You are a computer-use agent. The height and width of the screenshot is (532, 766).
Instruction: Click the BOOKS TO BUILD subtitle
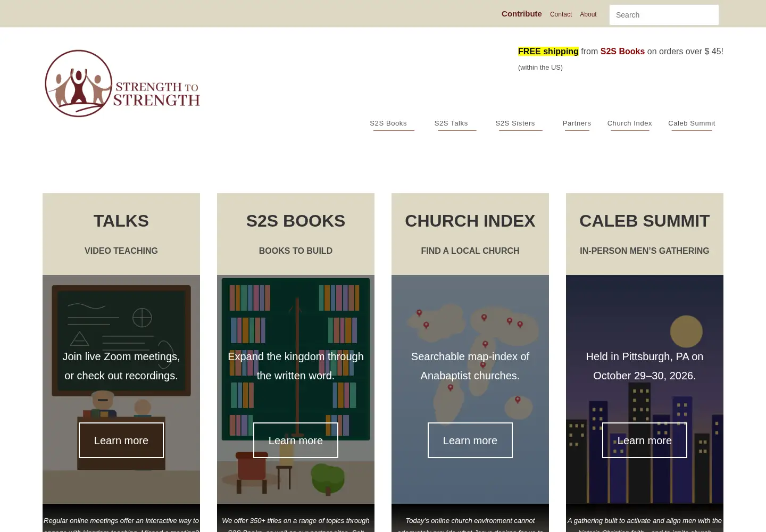pyautogui.click(x=296, y=251)
